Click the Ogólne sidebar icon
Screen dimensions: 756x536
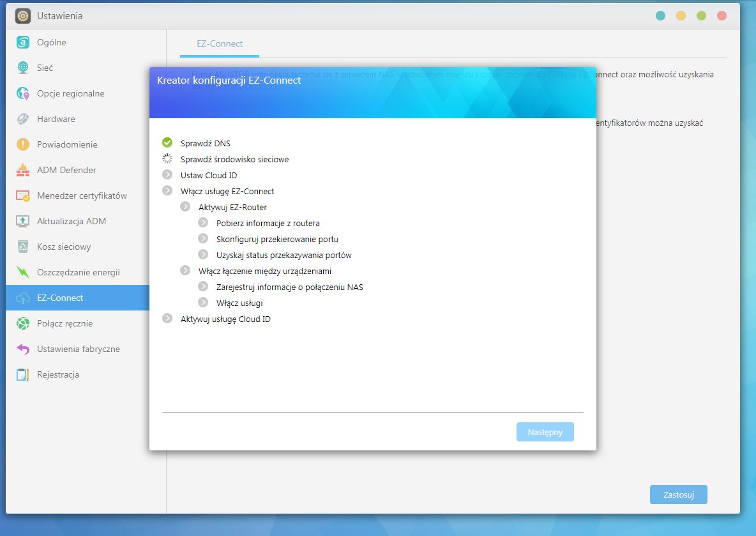click(x=22, y=42)
